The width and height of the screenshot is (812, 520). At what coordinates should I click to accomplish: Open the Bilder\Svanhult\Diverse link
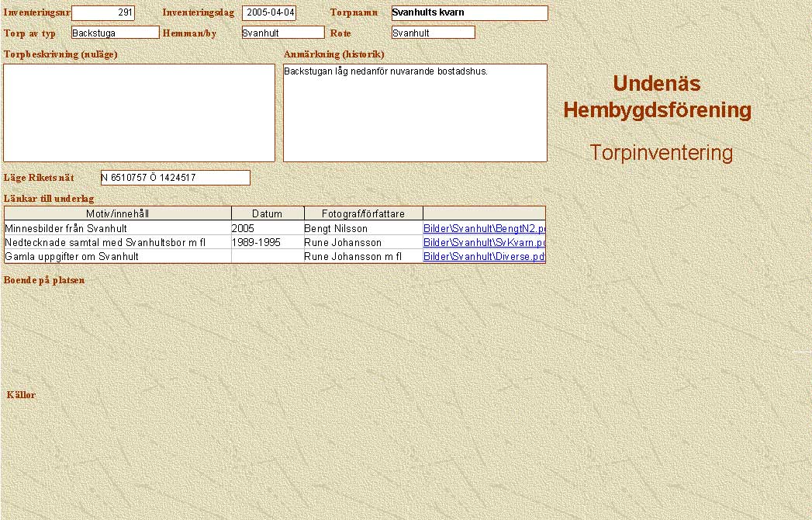click(485, 257)
